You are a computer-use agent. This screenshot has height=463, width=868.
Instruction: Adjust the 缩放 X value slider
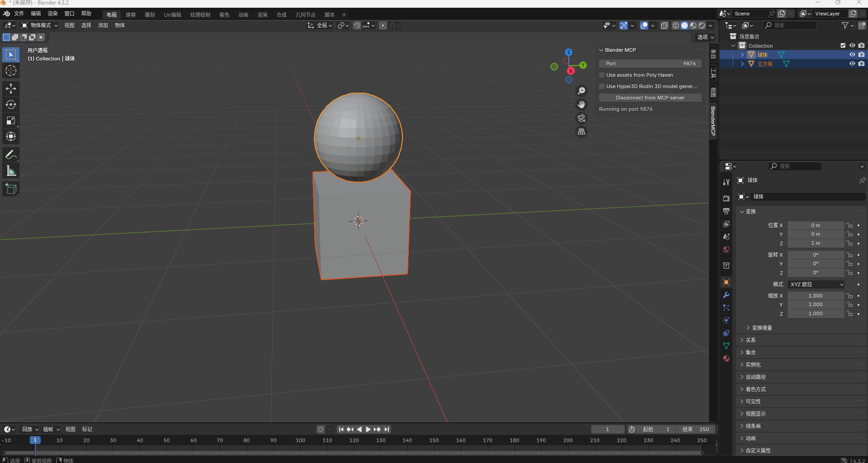pos(815,295)
